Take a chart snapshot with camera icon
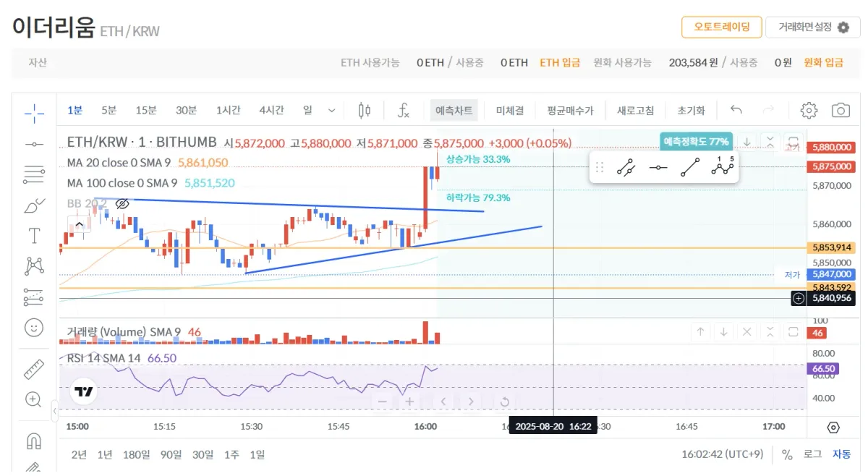The image size is (868, 476). pos(841,111)
